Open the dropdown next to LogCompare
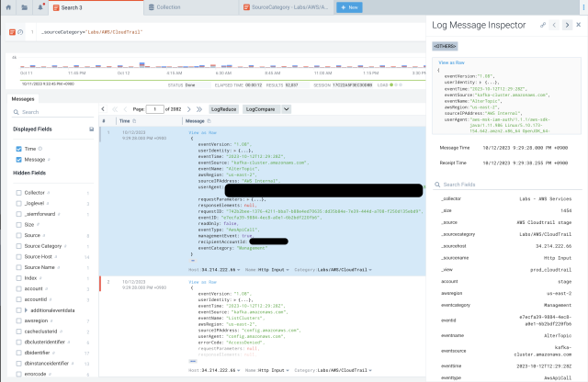This screenshot has height=382, width=588. [x=286, y=109]
